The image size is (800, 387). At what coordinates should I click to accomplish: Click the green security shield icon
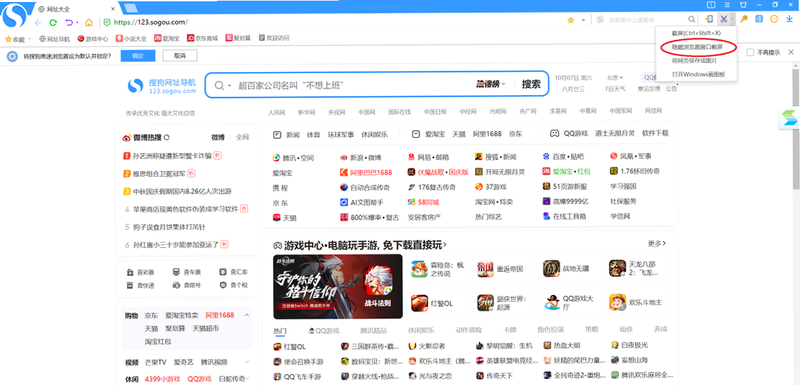107,22
